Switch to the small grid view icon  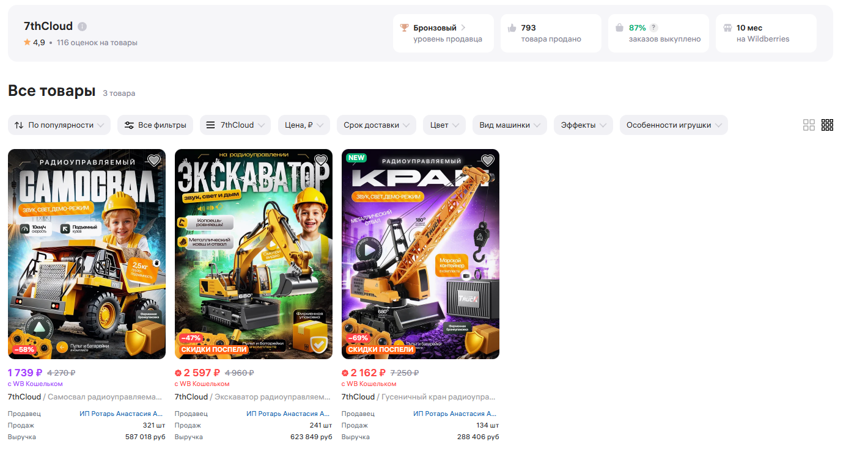coord(827,125)
